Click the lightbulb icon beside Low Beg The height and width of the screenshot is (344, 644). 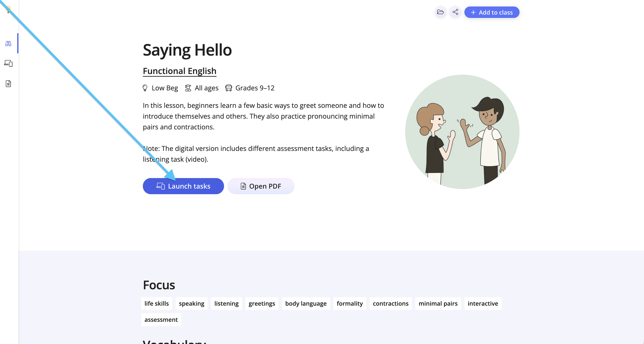click(145, 88)
